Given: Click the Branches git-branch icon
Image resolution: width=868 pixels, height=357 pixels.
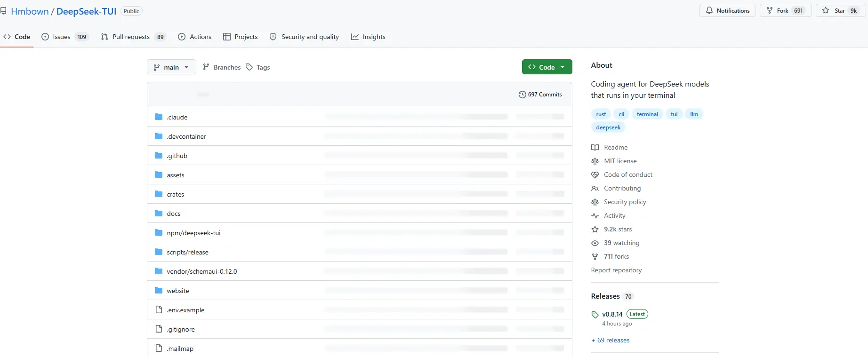Looking at the screenshot, I should 206,67.
